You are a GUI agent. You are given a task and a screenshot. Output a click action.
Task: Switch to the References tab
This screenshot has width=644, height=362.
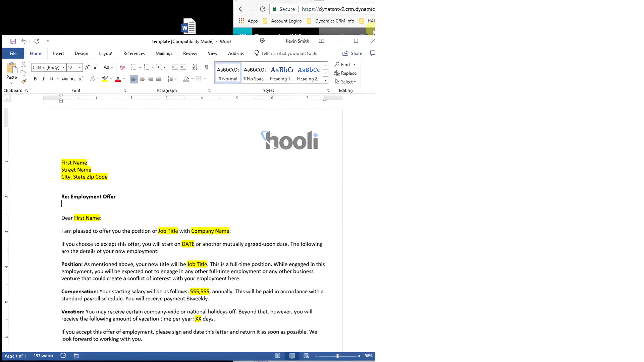(x=134, y=53)
